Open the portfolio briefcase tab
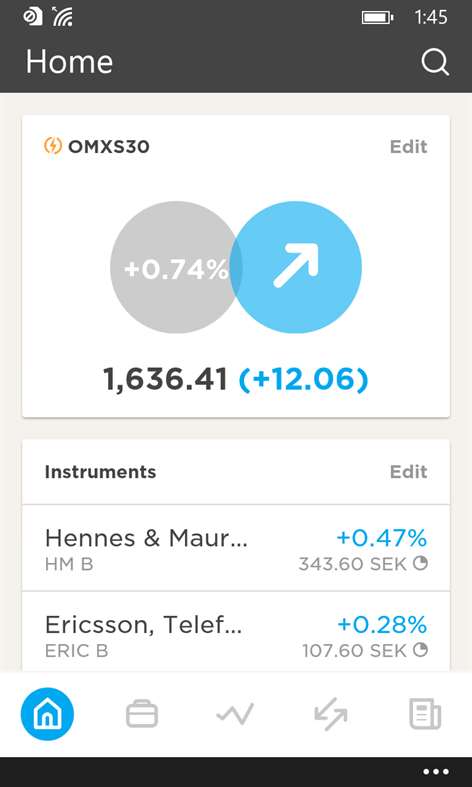This screenshot has height=787, width=472. click(x=142, y=714)
